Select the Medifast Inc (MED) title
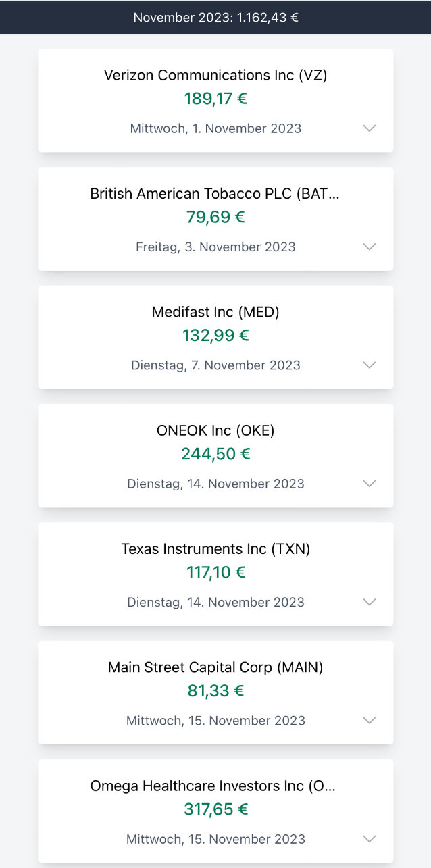The height and width of the screenshot is (868, 431). pos(215,312)
